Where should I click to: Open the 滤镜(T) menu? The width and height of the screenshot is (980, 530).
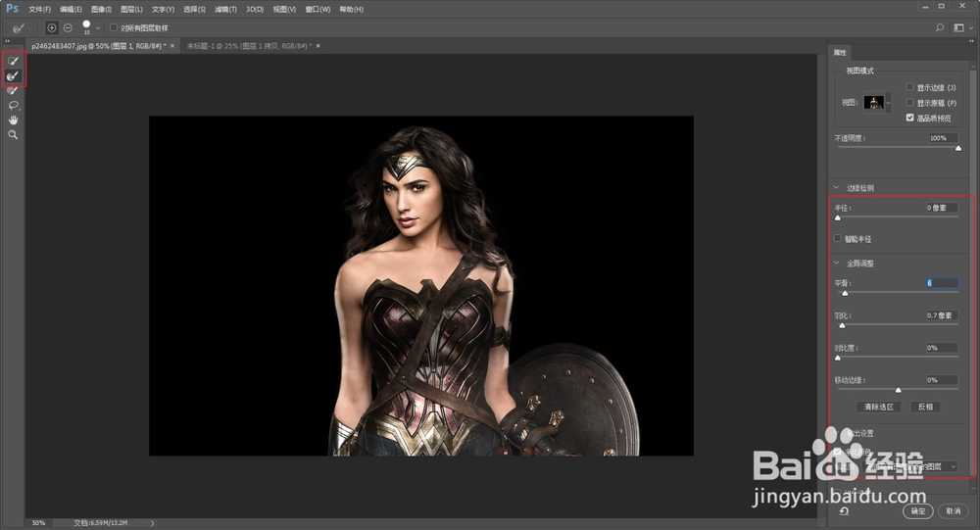(225, 10)
